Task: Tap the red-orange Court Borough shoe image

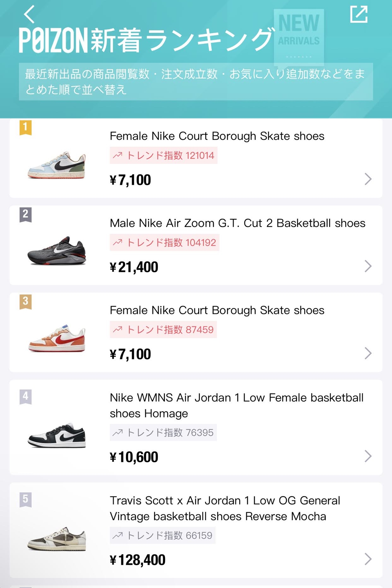Action: [x=57, y=338]
